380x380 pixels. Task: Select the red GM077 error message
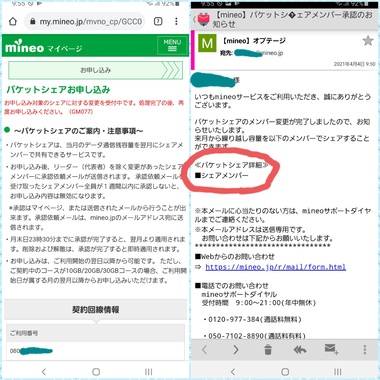pyautogui.click(x=94, y=107)
